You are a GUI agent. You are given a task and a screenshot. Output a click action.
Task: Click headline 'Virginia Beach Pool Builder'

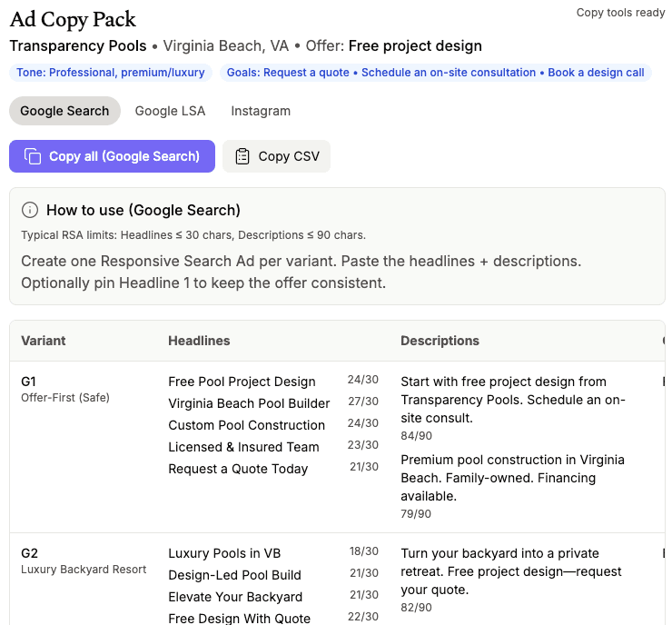[x=249, y=403]
